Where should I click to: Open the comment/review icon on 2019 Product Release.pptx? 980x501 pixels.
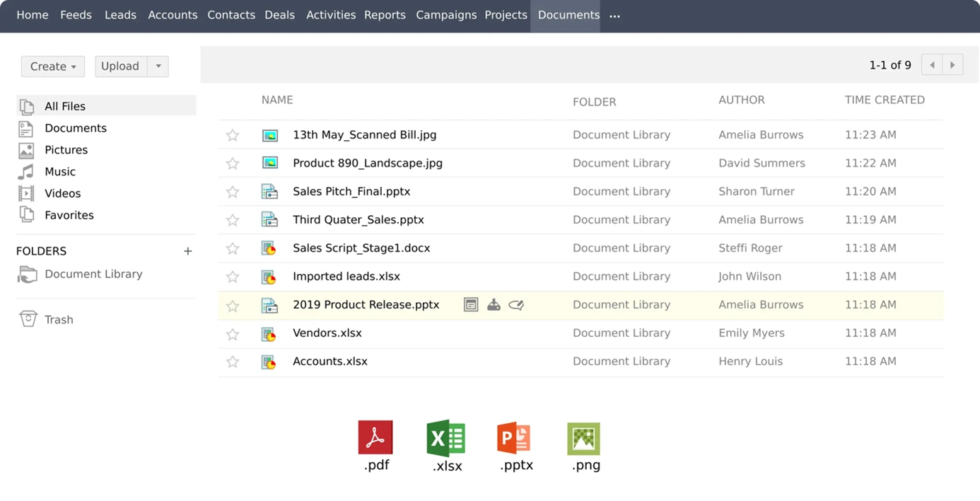[516, 304]
